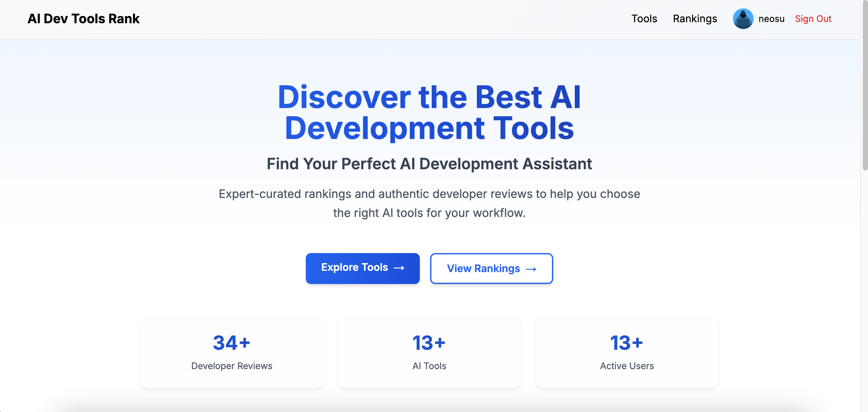Click the Active Users label
This screenshot has width=868, height=412.
[x=627, y=366]
